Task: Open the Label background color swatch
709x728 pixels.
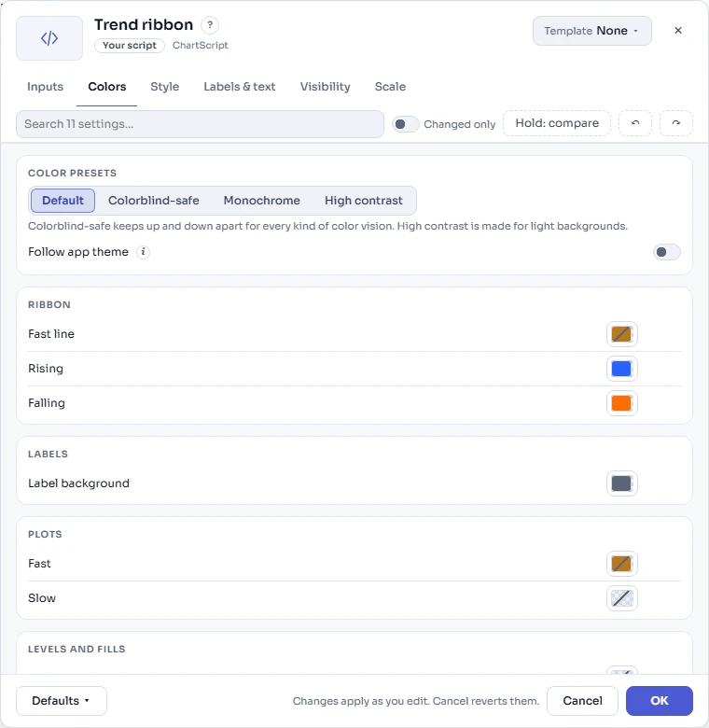Action: pyautogui.click(x=621, y=483)
